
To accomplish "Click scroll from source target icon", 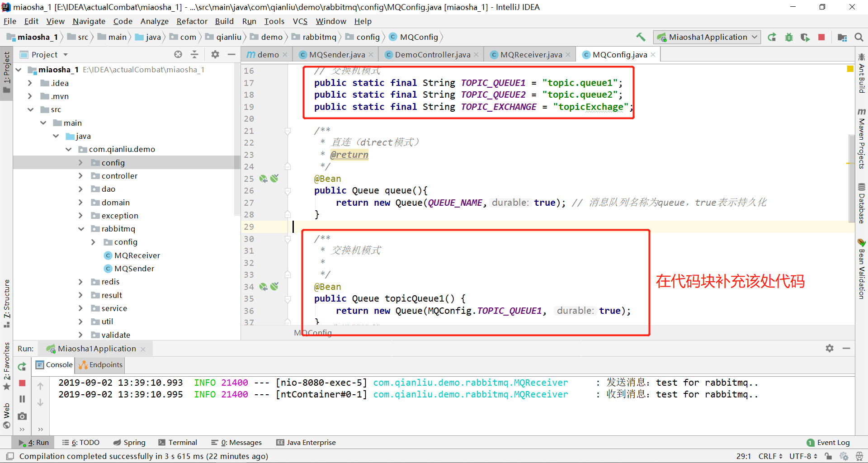I will click(178, 54).
